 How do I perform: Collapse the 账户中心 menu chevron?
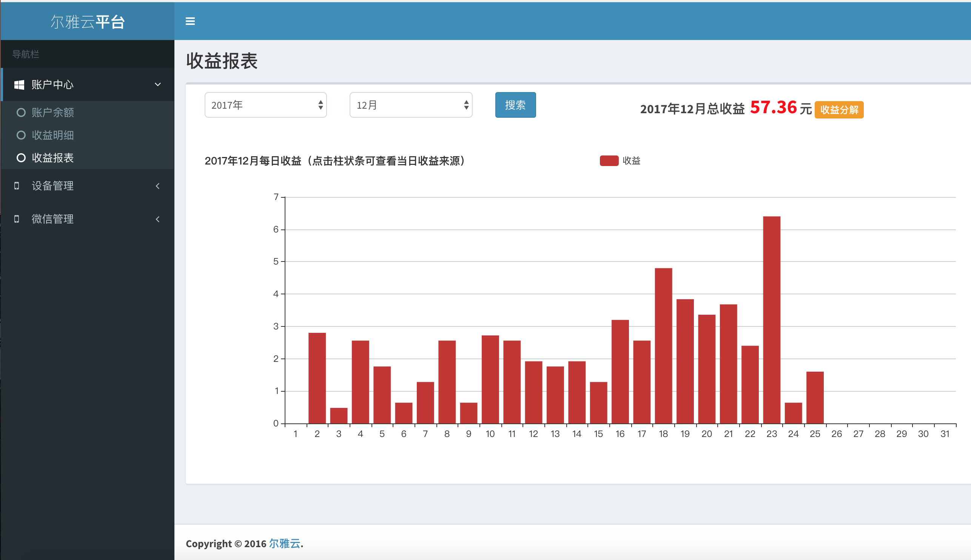[x=157, y=85]
